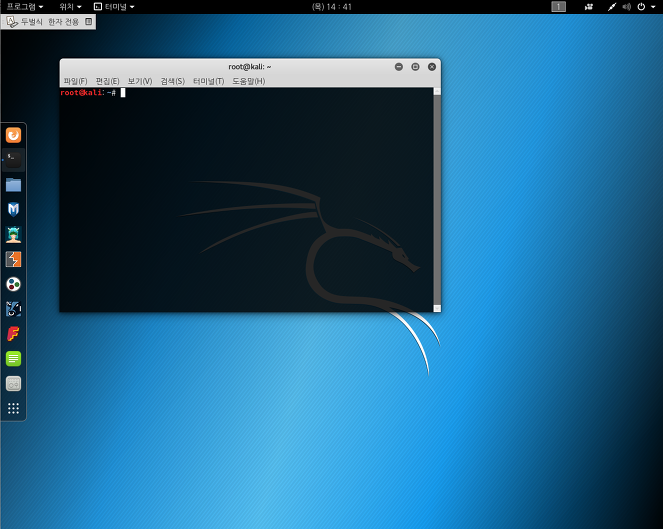Expand the system menu arrow beside power
The height and width of the screenshot is (529, 663).
(x=653, y=7)
